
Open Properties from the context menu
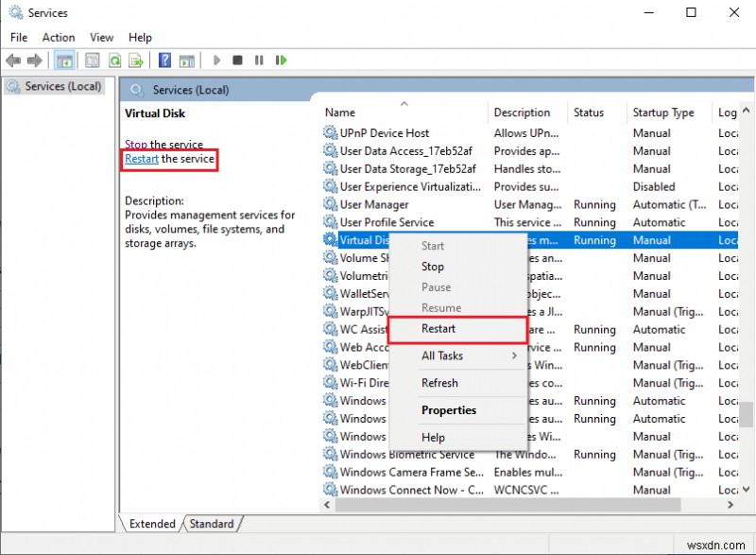[x=457, y=410]
